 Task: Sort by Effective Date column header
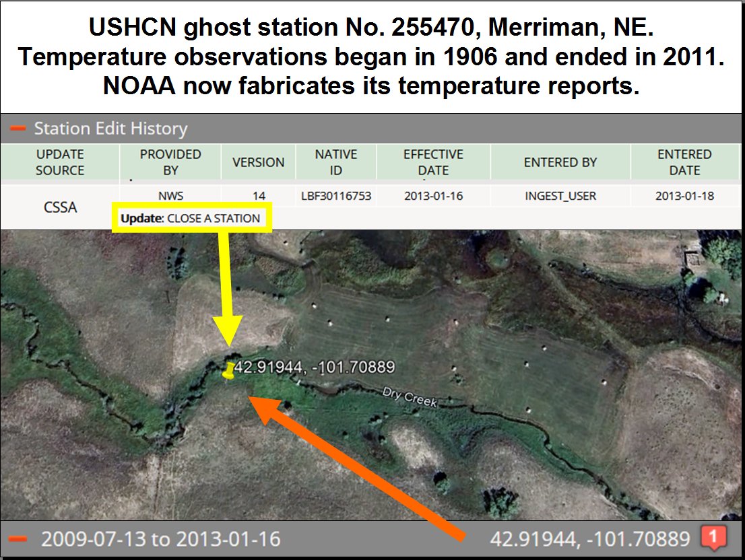pos(433,162)
